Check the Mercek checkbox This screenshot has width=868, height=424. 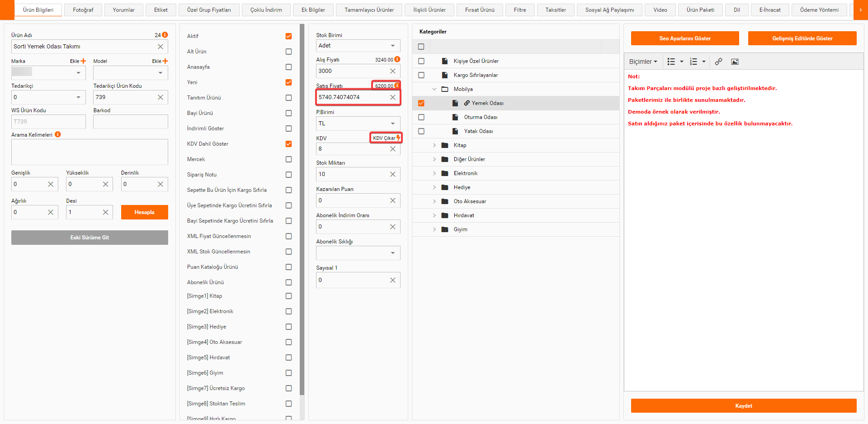click(x=288, y=159)
